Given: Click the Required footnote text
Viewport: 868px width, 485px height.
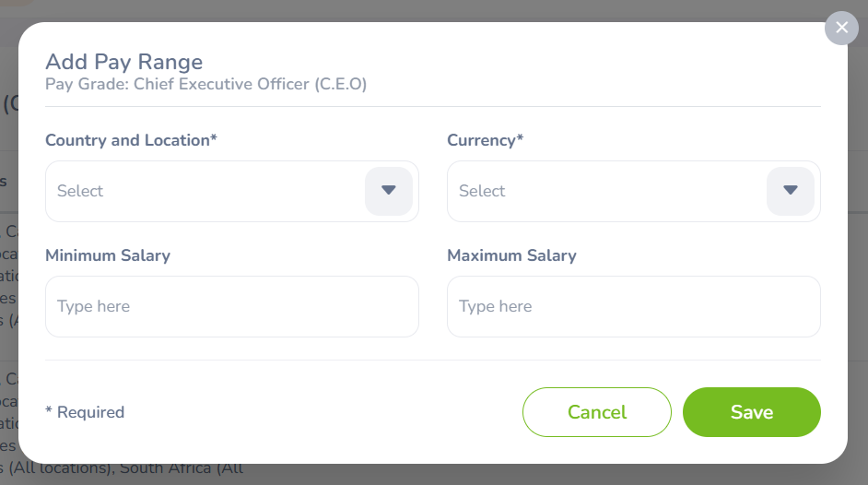Looking at the screenshot, I should point(85,412).
